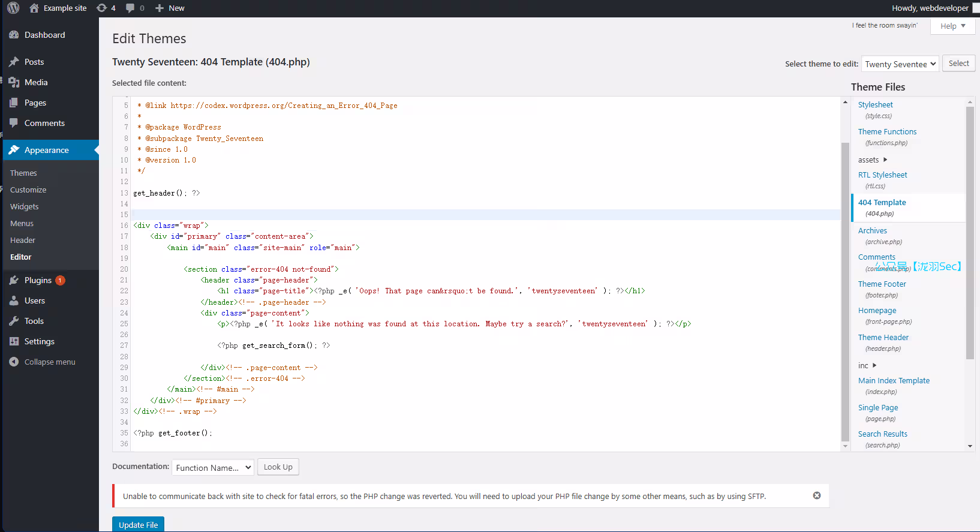The width and height of the screenshot is (980, 532).
Task: Dismiss the error notice with X icon
Action: tap(816, 495)
